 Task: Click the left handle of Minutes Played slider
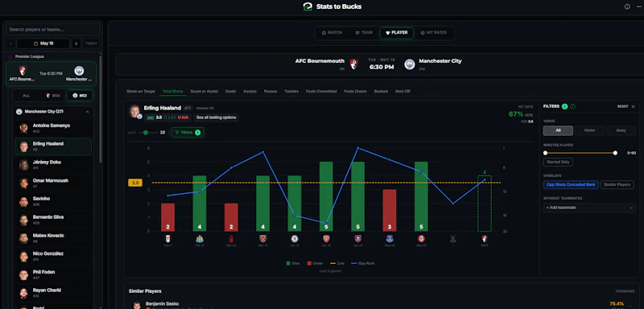coord(546,153)
